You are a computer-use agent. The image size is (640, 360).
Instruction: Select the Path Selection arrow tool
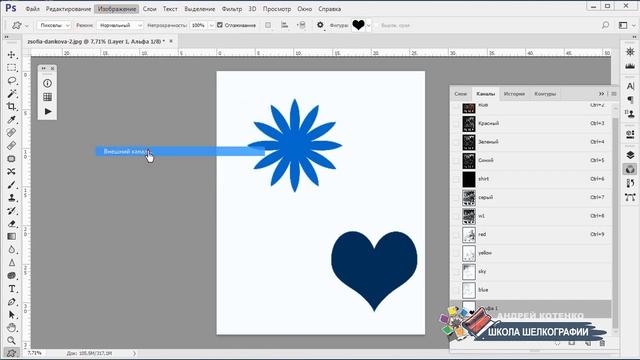(11, 315)
